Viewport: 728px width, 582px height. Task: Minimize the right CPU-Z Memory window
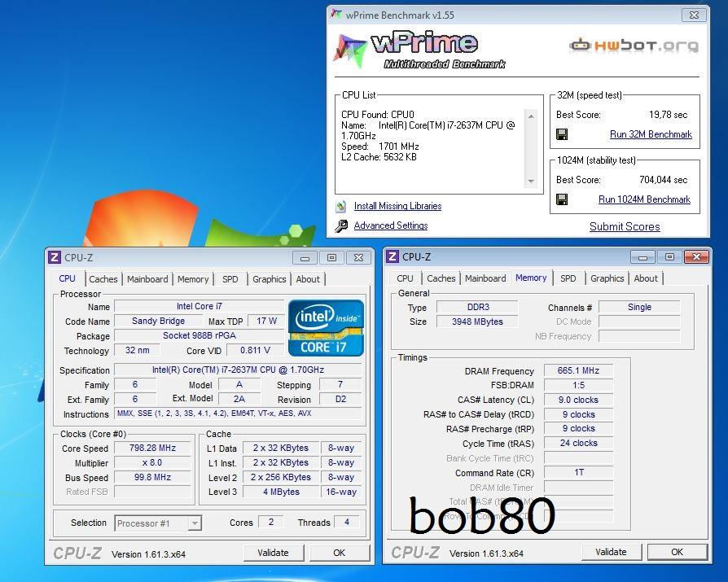coord(643,256)
